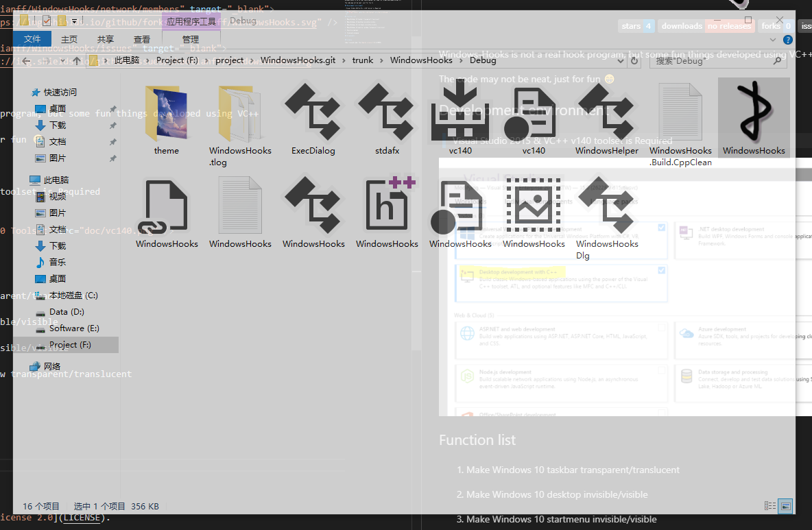
Task: Click the New folder icon in title bar
Action: (61, 21)
